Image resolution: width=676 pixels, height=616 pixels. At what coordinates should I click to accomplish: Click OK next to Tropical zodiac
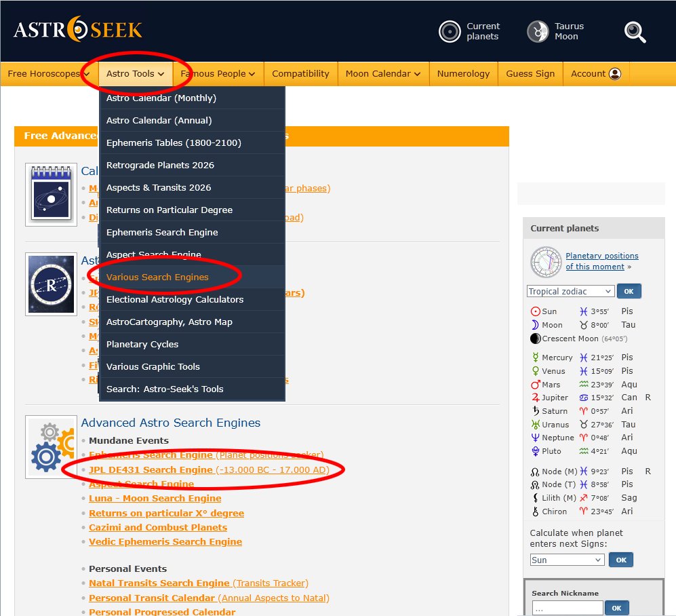(x=629, y=291)
